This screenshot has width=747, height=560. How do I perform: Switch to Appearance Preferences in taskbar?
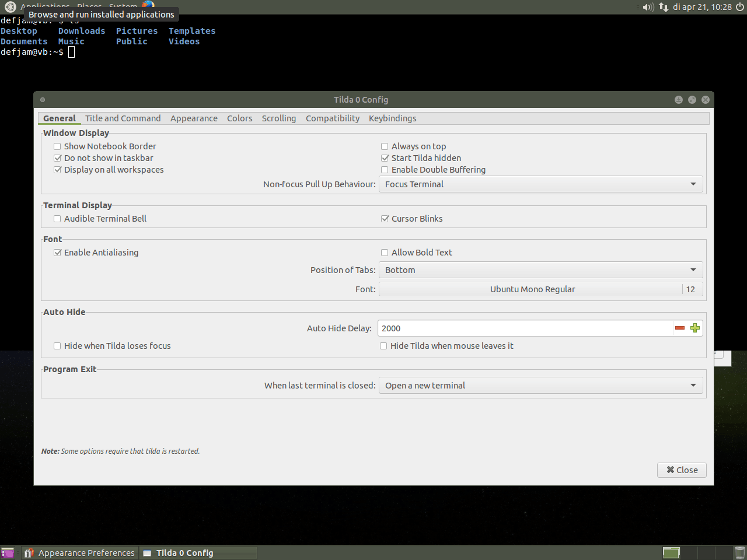click(x=80, y=553)
